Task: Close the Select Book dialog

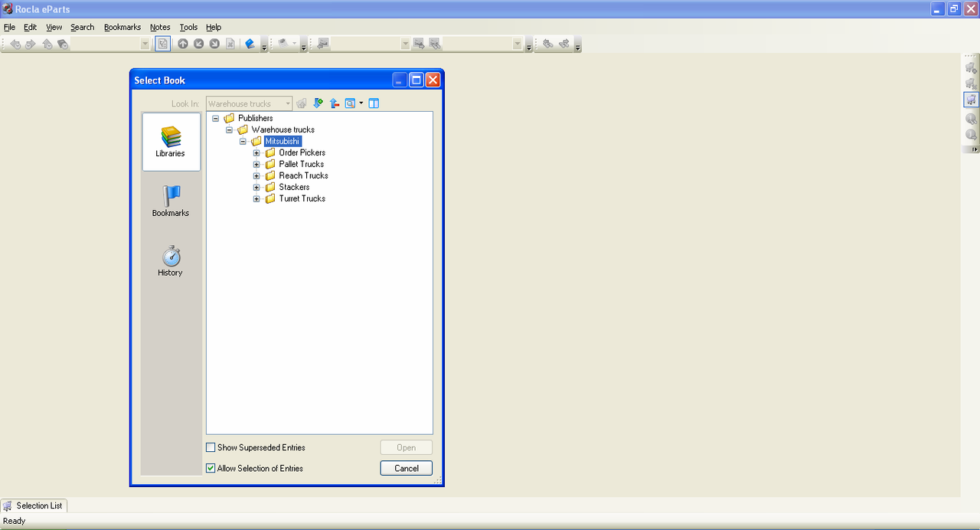Action: (x=433, y=80)
